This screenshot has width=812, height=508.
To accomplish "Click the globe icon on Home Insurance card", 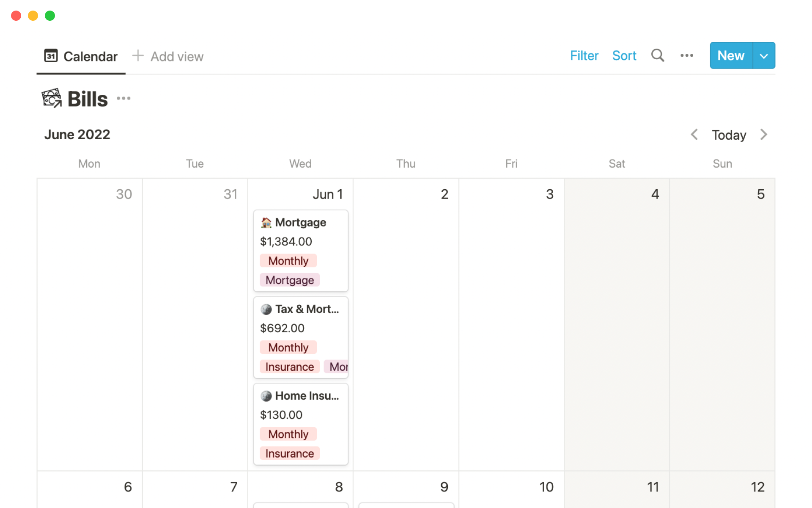I will click(266, 396).
